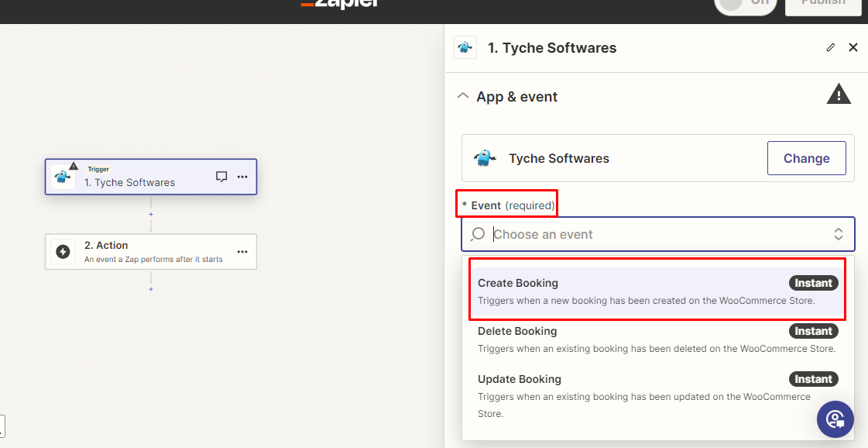This screenshot has width=868, height=448.
Task: Click the Trigger label badge
Action: (98, 169)
